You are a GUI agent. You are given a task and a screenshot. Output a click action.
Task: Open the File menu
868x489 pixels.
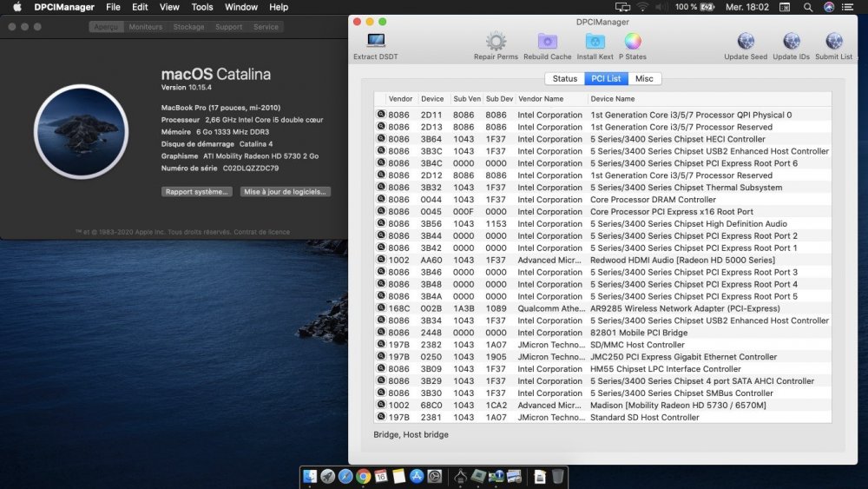click(113, 7)
